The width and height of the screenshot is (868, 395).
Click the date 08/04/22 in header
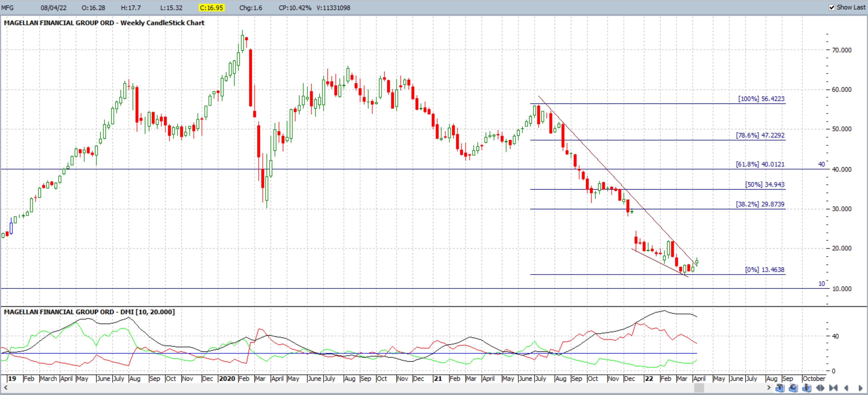[x=53, y=8]
